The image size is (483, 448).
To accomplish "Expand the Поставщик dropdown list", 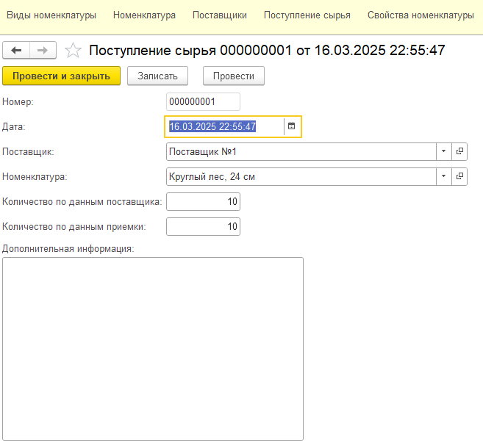I will (443, 151).
